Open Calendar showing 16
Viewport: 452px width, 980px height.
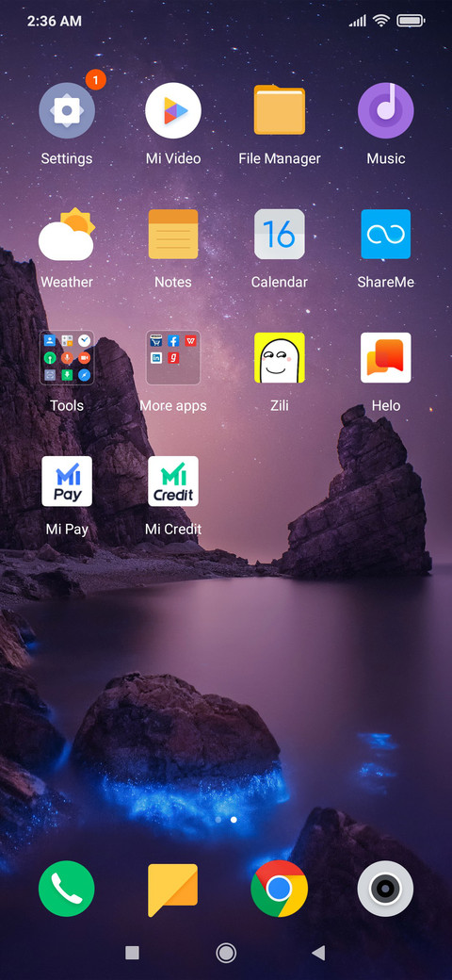(x=279, y=234)
